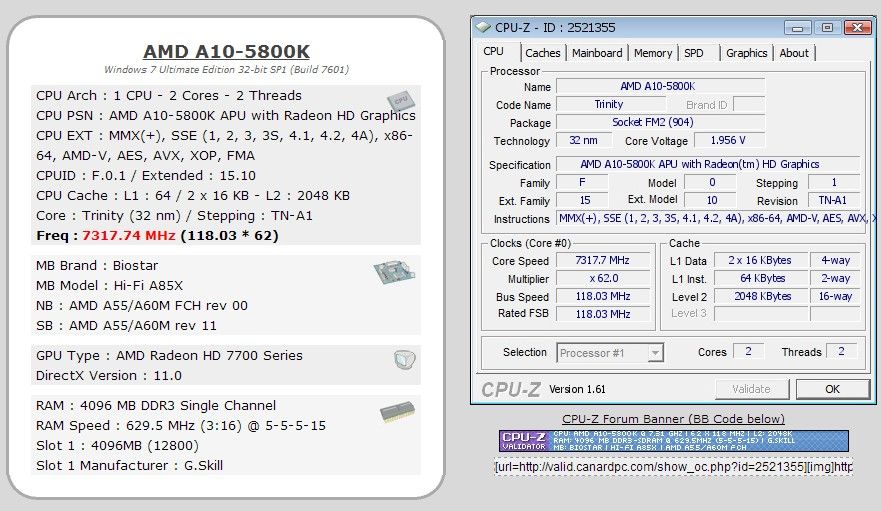Viewport: 881px width, 511px height.
Task: Click the Windows 7 Ultimate Edition subtitle
Action: point(226,70)
